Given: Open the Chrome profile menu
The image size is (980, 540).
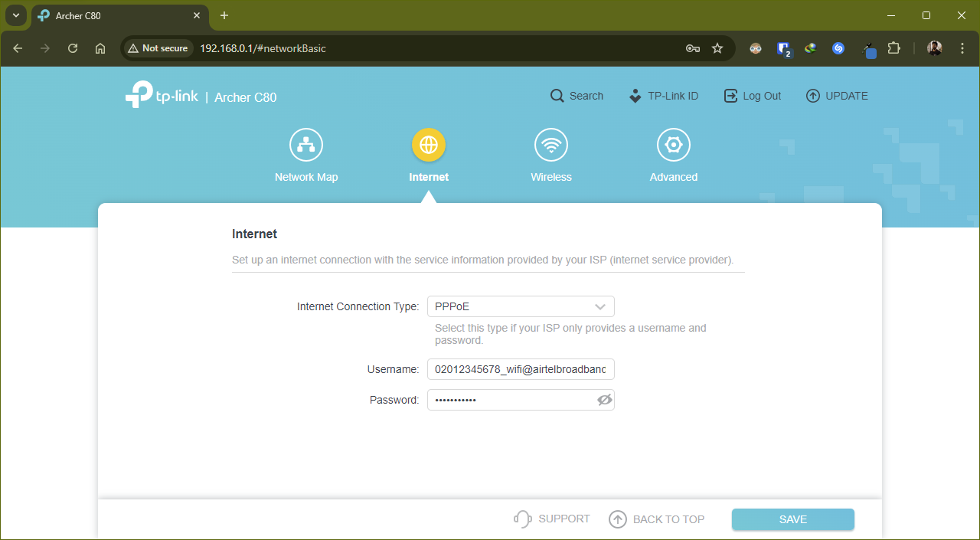Looking at the screenshot, I should [934, 47].
